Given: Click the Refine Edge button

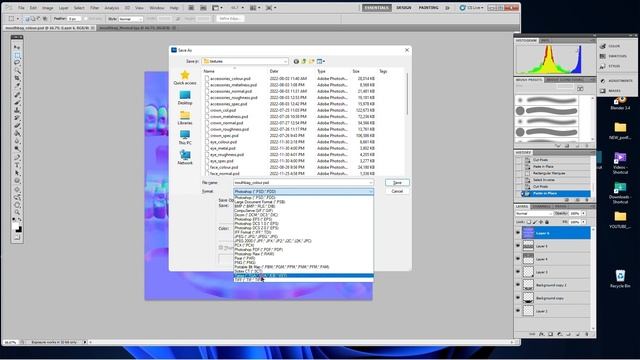Looking at the screenshot, I should [230, 19].
